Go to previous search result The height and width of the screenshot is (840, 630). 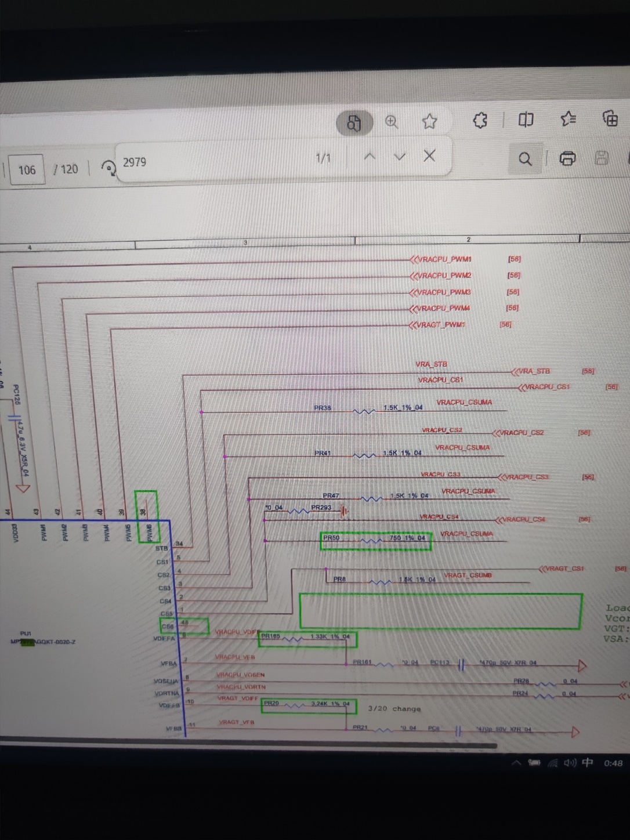pyautogui.click(x=370, y=156)
